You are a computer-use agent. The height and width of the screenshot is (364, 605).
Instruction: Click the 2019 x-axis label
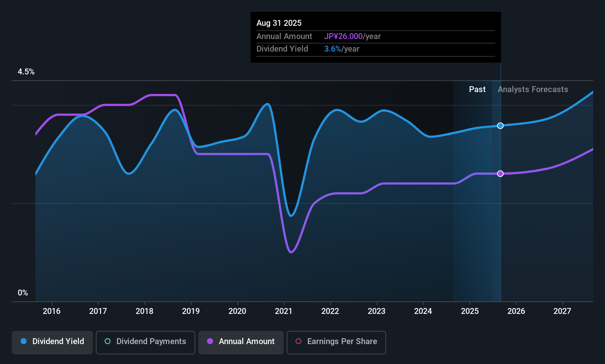click(x=191, y=311)
